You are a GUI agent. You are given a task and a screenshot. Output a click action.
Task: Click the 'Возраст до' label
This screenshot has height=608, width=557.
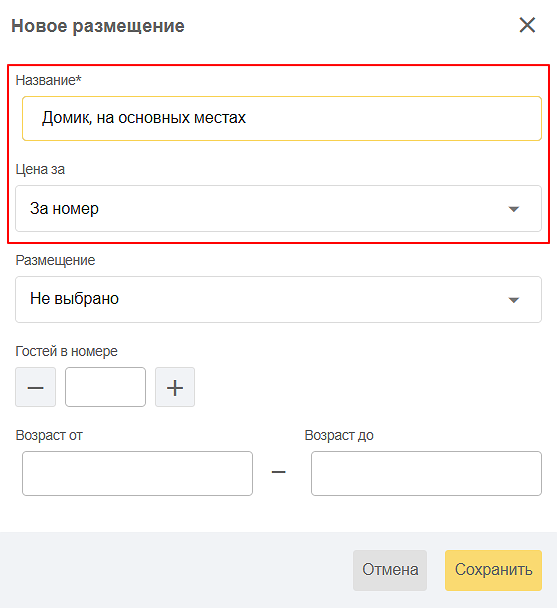[339, 435]
